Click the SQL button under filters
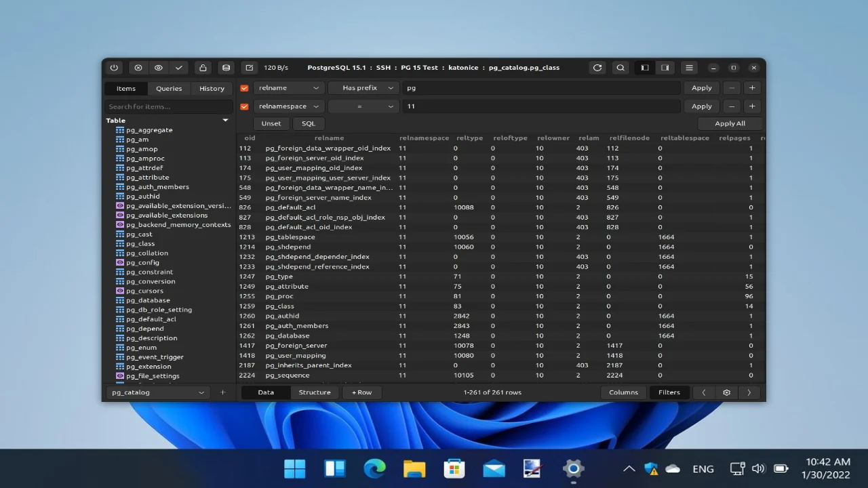This screenshot has height=488, width=868. (309, 123)
